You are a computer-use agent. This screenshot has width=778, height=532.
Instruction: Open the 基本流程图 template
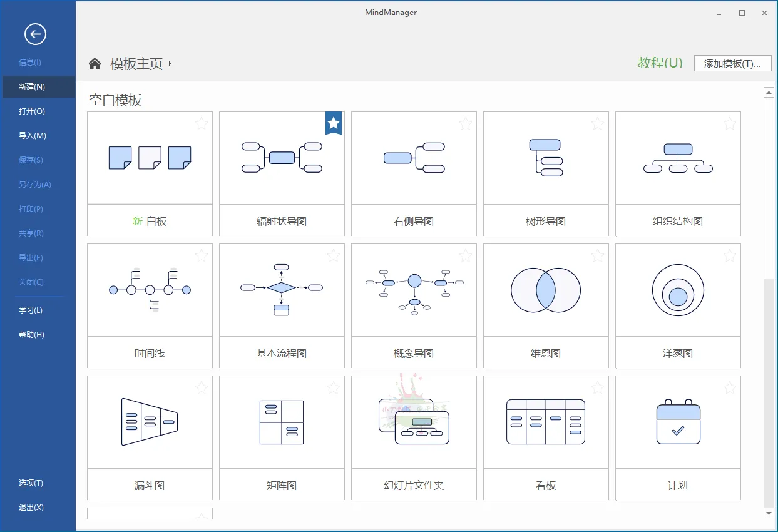[x=282, y=290]
